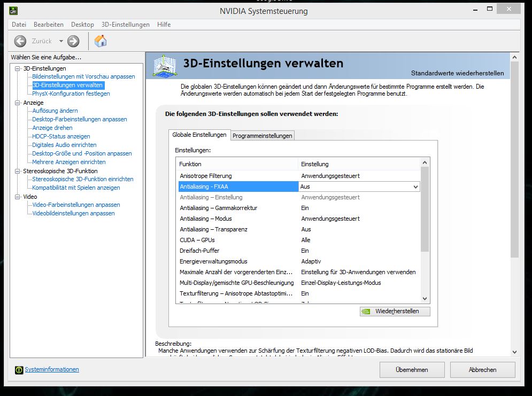Click Standardwerte wiederherstellen link
This screenshot has width=532, height=396.
coord(457,73)
